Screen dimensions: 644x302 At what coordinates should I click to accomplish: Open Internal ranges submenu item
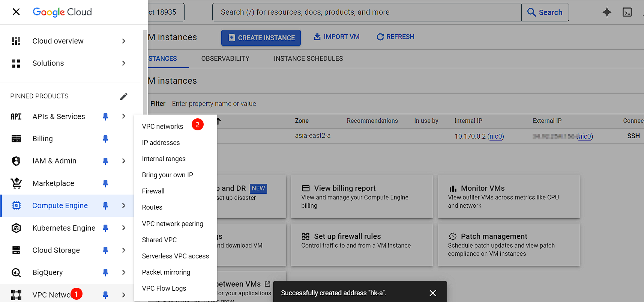tap(164, 159)
